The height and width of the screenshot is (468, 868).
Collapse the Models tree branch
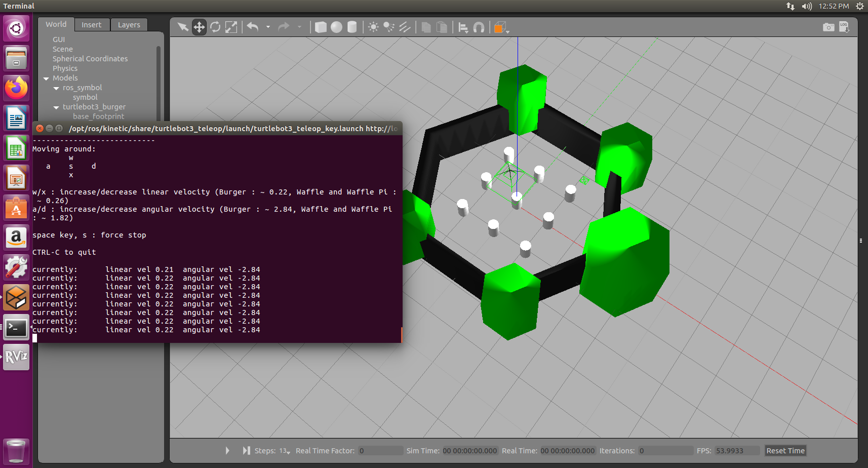click(x=47, y=78)
